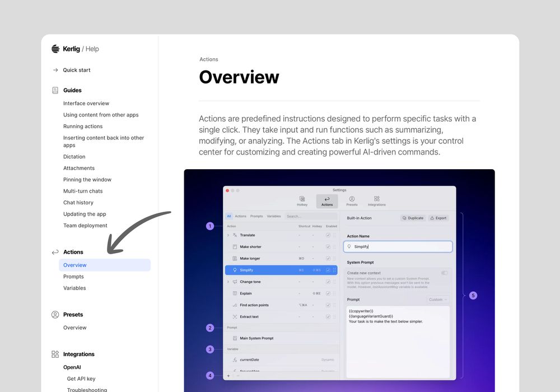Click the plus add button in Settings
Viewport: 560px width, 392px height.
click(x=228, y=376)
